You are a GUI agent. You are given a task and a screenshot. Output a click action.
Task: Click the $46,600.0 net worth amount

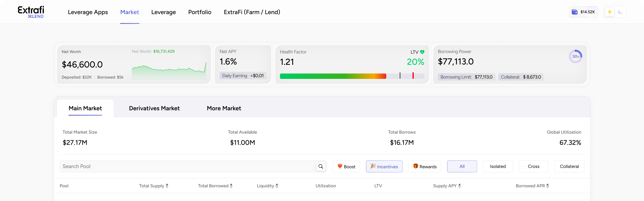pyautogui.click(x=82, y=65)
